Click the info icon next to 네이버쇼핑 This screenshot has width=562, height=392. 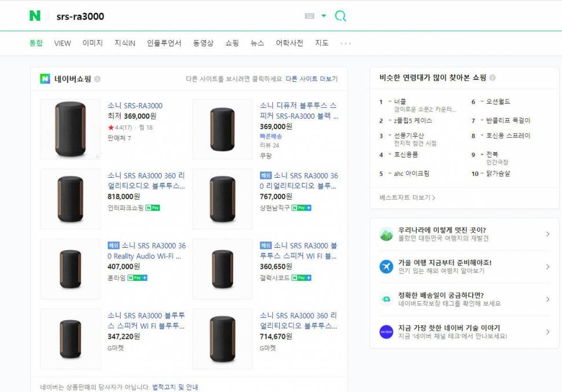pyautogui.click(x=97, y=79)
